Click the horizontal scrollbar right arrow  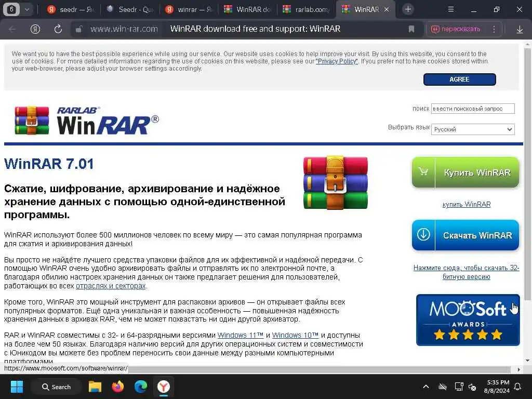point(518,369)
